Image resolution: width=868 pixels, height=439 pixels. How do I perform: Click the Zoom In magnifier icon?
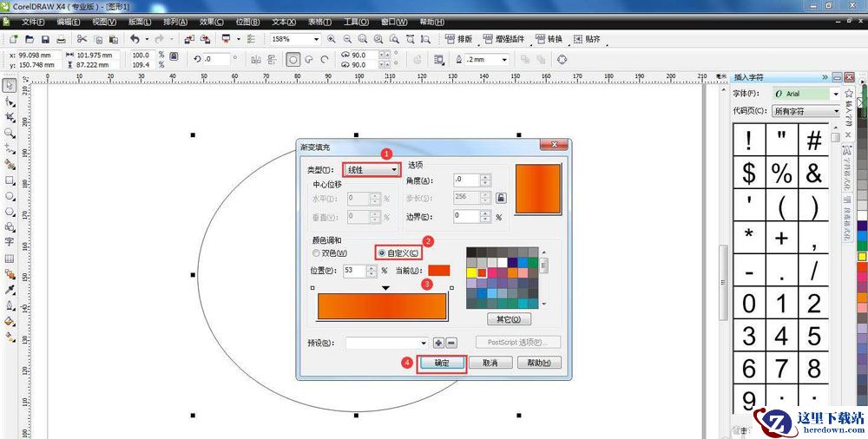point(331,39)
